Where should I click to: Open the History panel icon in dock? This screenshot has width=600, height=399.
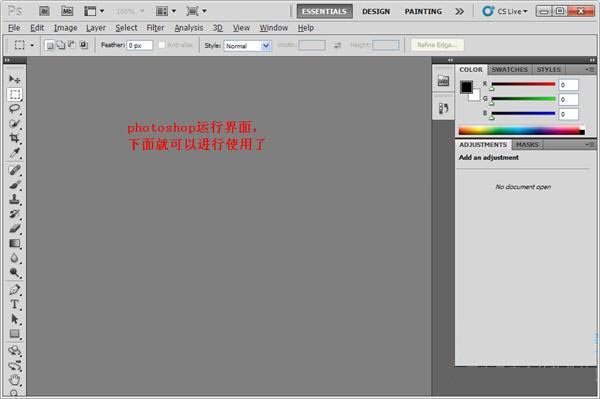443,109
